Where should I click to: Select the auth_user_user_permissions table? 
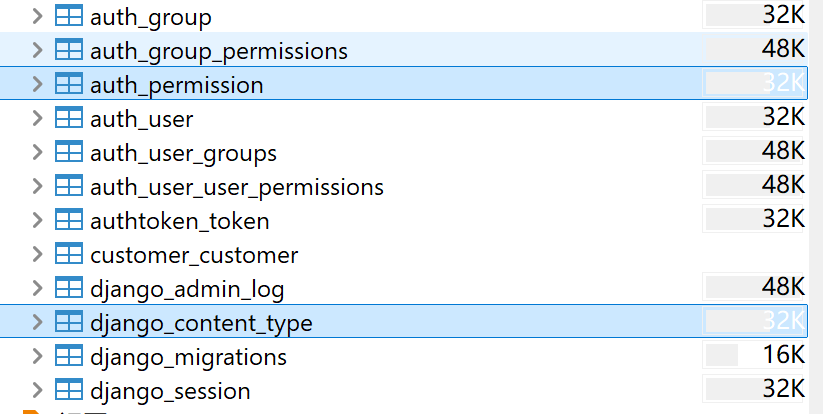pyautogui.click(x=236, y=187)
